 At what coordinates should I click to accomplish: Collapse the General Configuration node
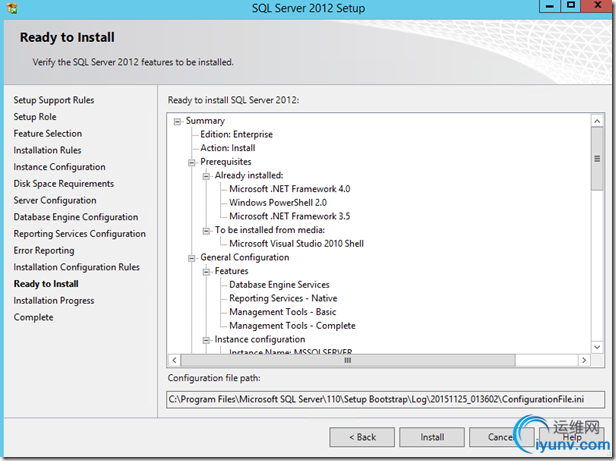[x=192, y=258]
